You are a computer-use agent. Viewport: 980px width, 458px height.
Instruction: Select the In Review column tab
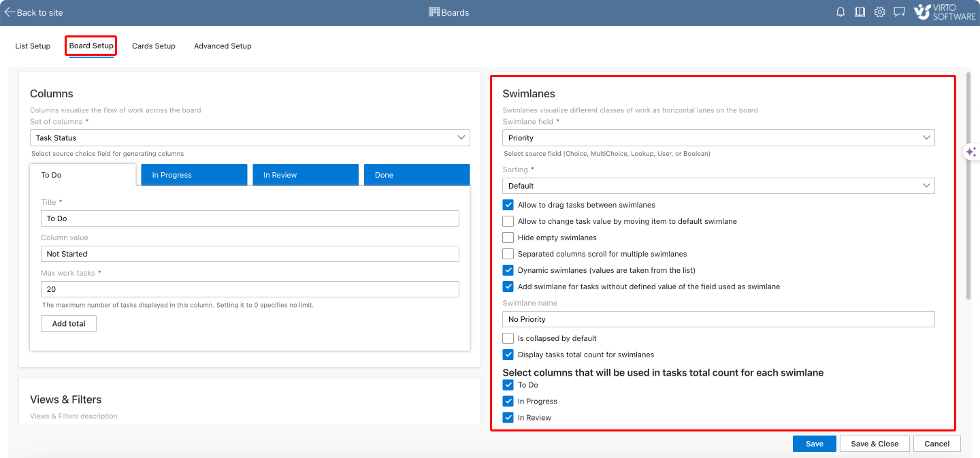click(306, 175)
